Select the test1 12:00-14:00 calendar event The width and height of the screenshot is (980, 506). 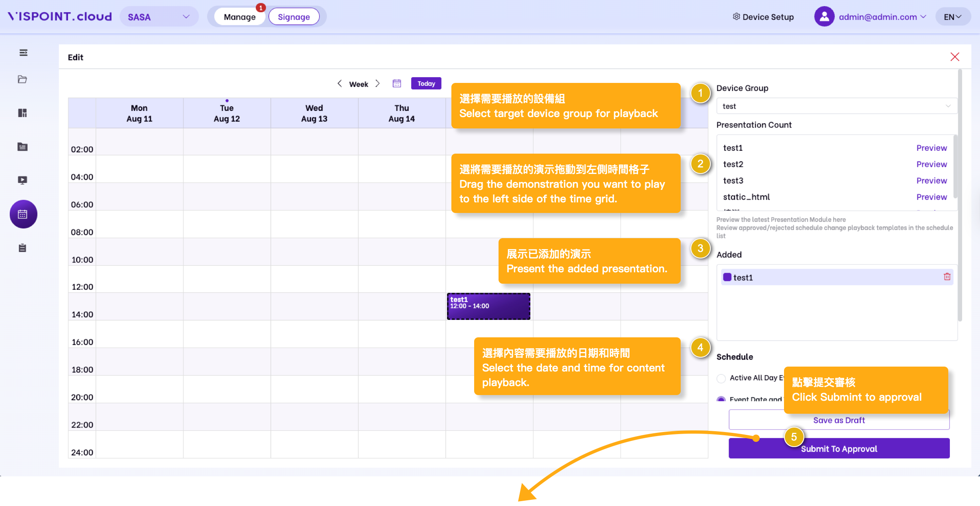point(488,306)
